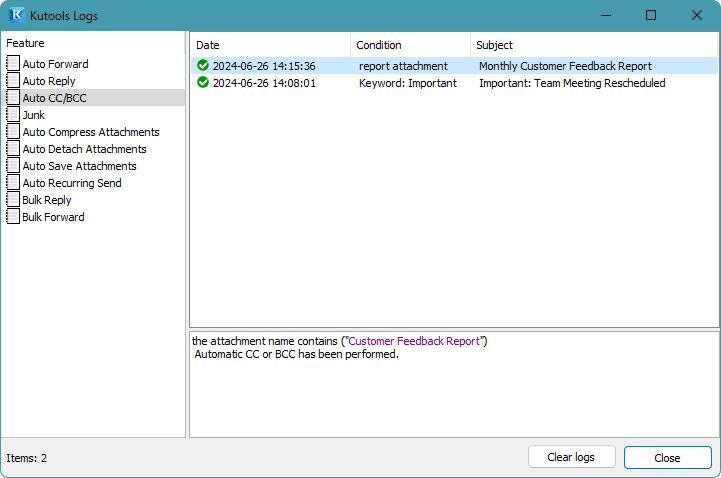Click 'Automatic CC or BCC has been performed' text
Image resolution: width=721 pixels, height=478 pixels.
point(297,354)
